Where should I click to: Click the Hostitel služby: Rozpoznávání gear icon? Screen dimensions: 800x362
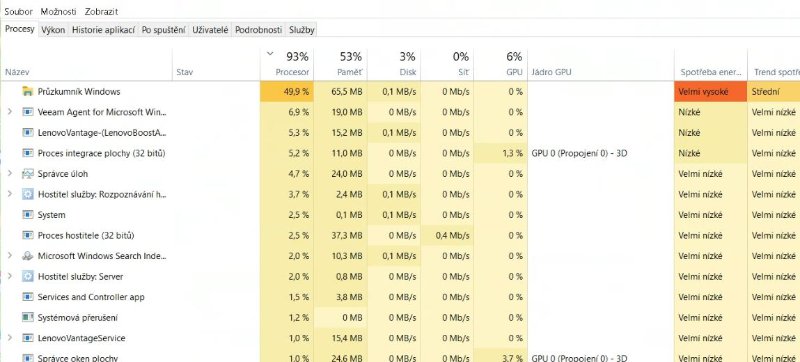pyautogui.click(x=28, y=194)
